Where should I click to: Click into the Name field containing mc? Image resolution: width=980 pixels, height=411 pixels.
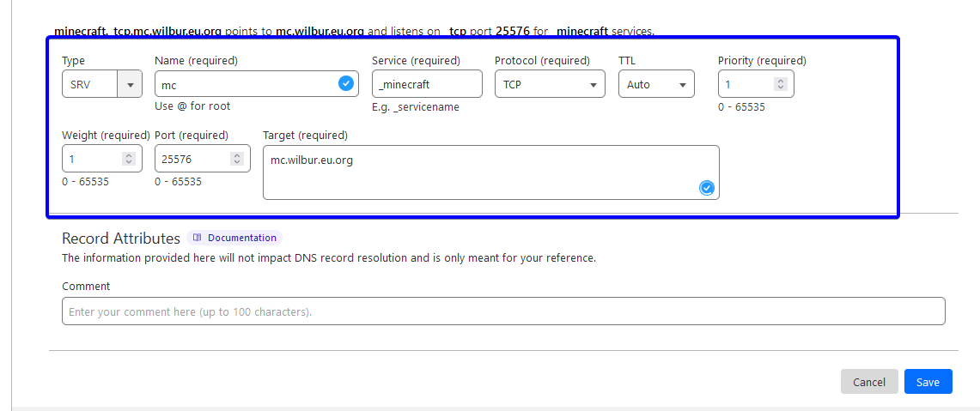point(245,84)
